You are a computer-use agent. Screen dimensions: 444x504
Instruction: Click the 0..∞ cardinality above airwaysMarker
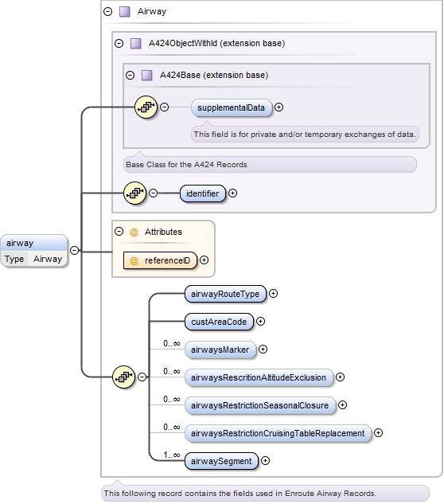172,343
